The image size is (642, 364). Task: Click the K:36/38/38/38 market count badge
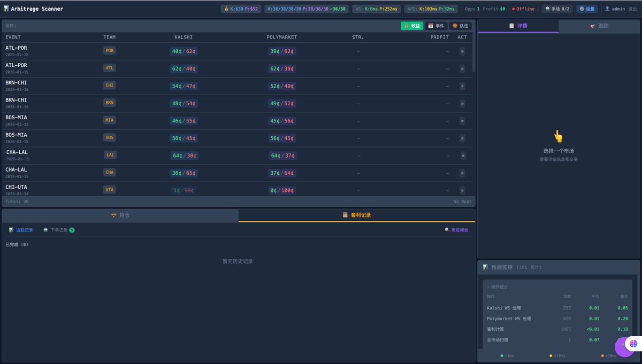coord(307,9)
